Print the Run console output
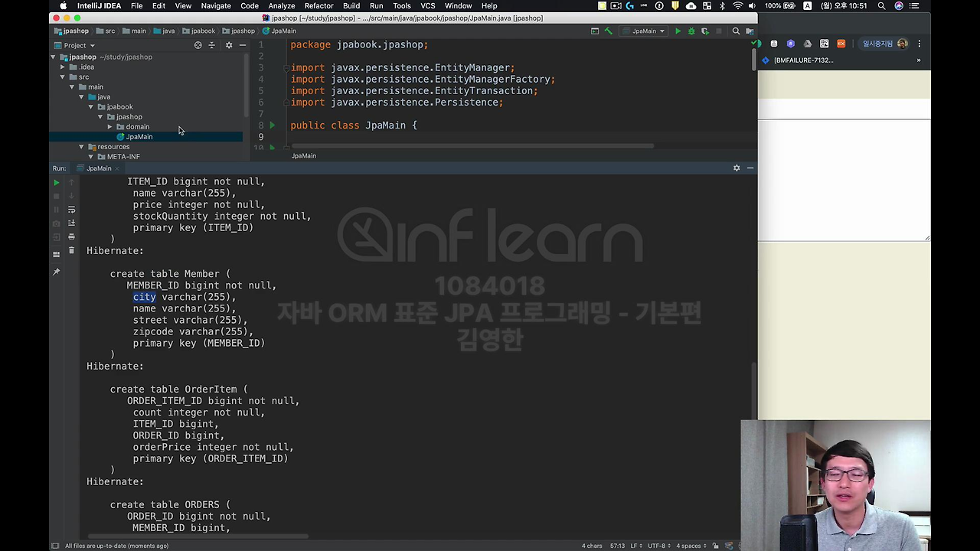The height and width of the screenshot is (551, 980). click(71, 236)
